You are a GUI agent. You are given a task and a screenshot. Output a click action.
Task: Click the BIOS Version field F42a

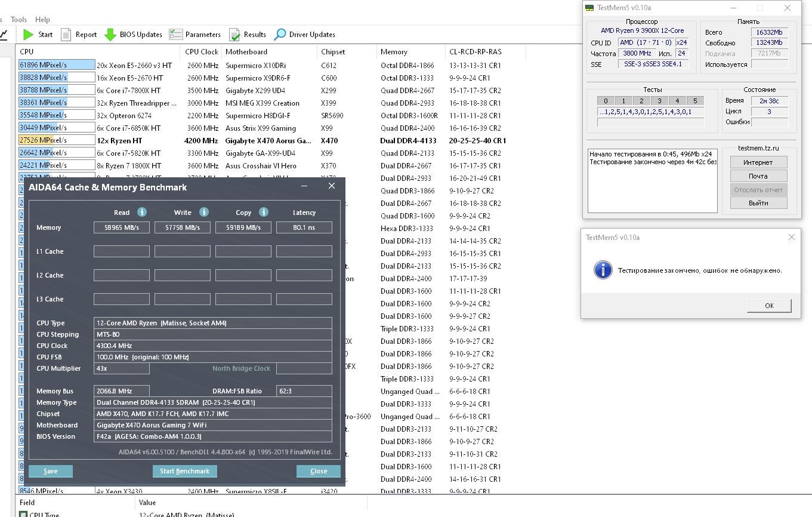tap(213, 436)
